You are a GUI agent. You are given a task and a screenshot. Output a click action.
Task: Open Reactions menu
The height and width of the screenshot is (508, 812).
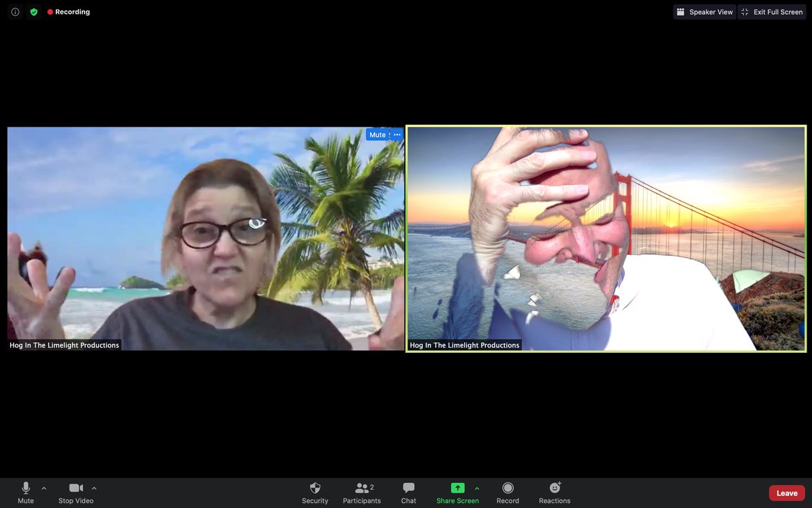(555, 493)
